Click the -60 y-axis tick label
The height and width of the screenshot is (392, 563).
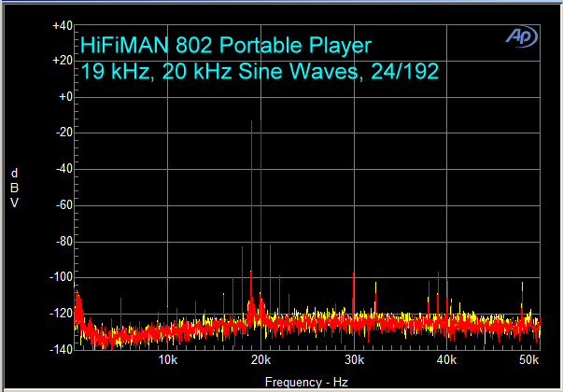(63, 205)
